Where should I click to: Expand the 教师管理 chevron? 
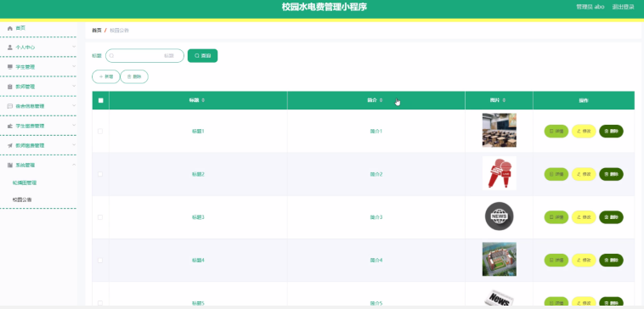coord(74,86)
